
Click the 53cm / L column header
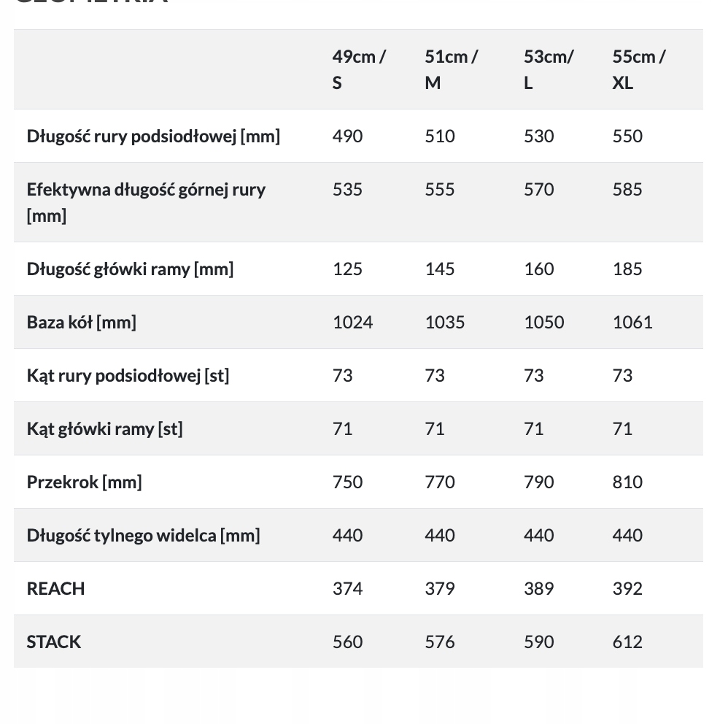(548, 69)
